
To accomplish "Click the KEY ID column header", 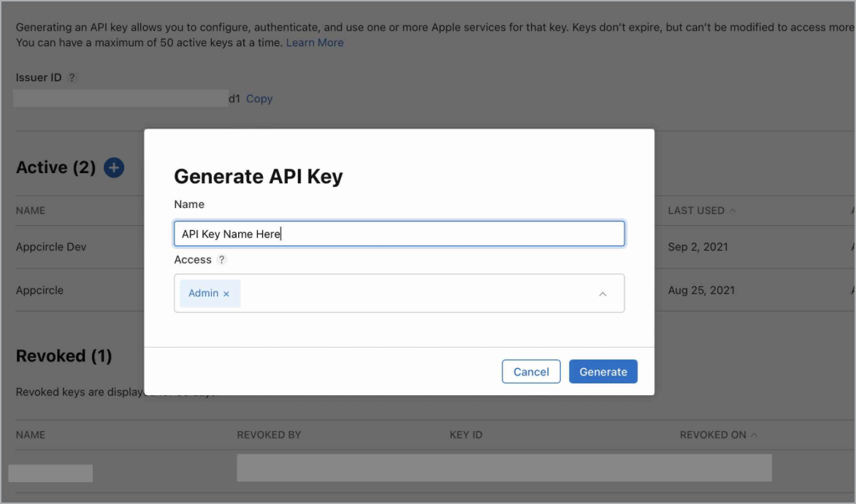I will click(x=466, y=435).
